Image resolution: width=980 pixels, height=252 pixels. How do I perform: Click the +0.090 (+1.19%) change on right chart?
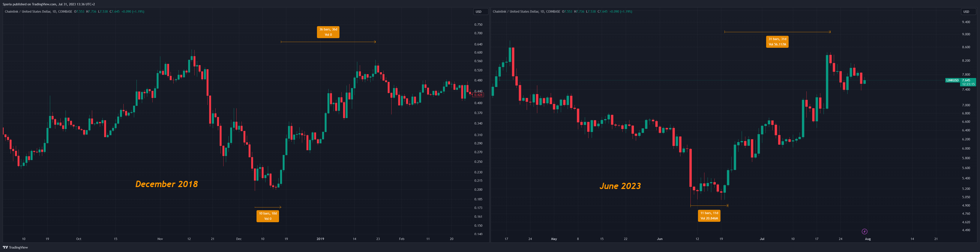(x=621, y=11)
